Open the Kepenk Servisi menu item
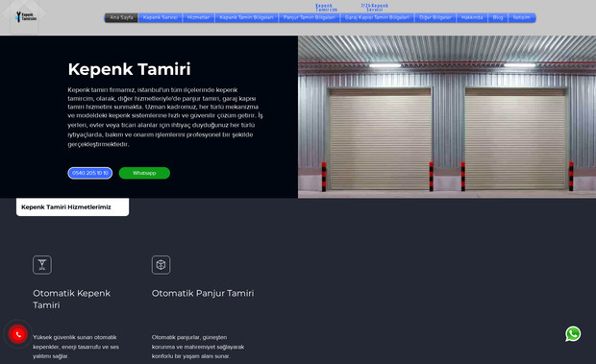596x364 pixels. click(x=160, y=18)
